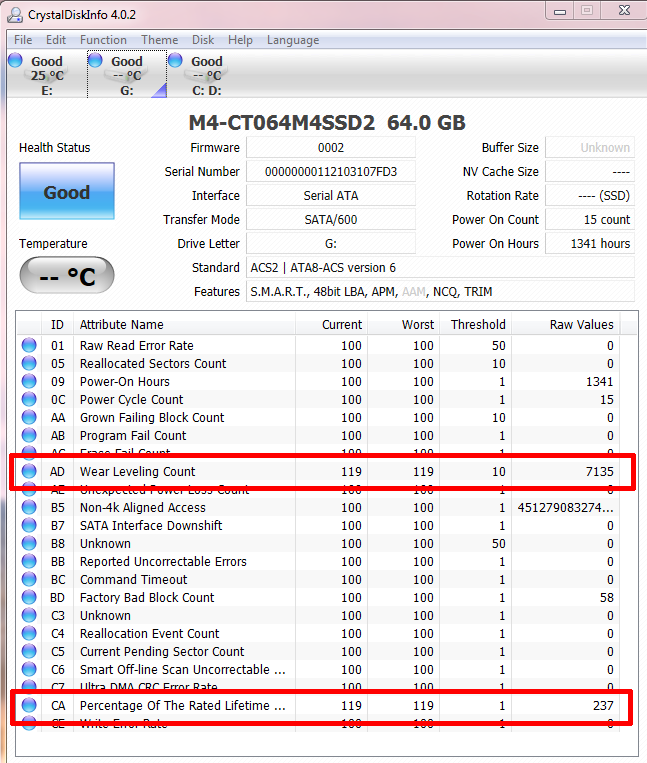
Task: Click status orb for Percentage Of Rated Lifetime
Action: (x=29, y=705)
